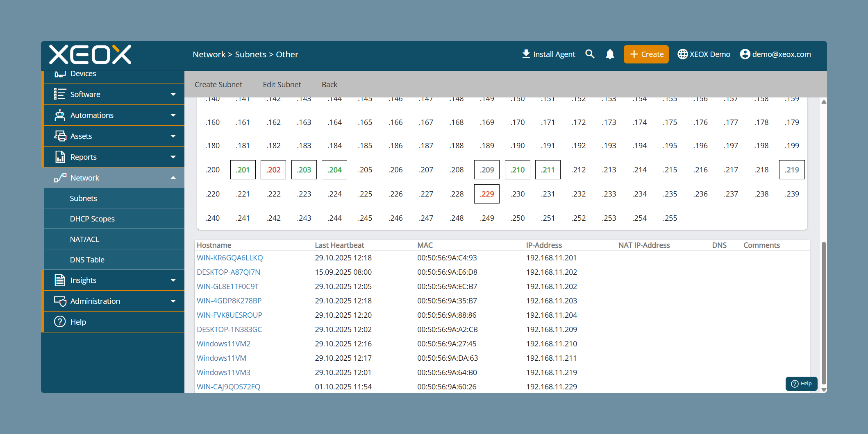Viewport: 868px width, 434px height.
Task: Expand the Assets dropdown arrow
Action: click(173, 136)
